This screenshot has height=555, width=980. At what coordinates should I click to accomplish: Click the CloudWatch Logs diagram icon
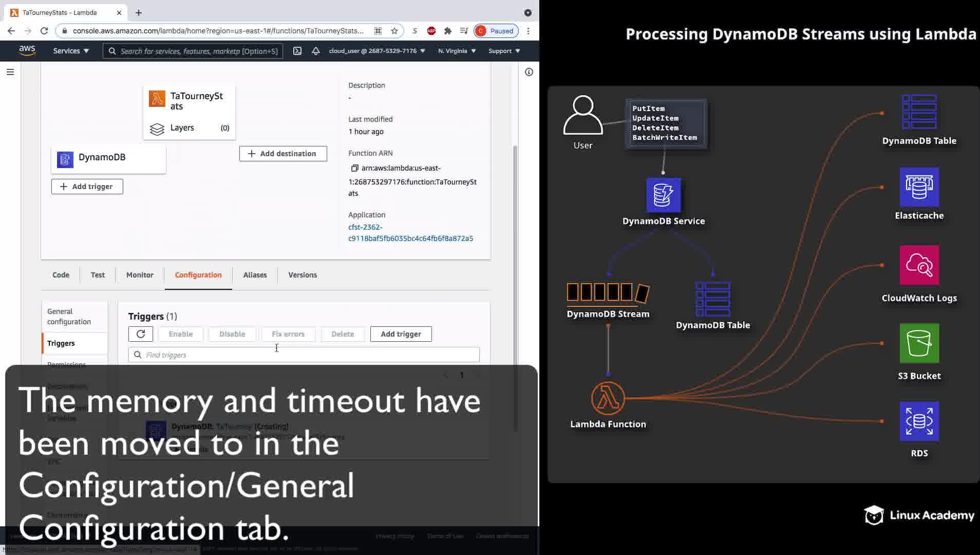pos(919,265)
